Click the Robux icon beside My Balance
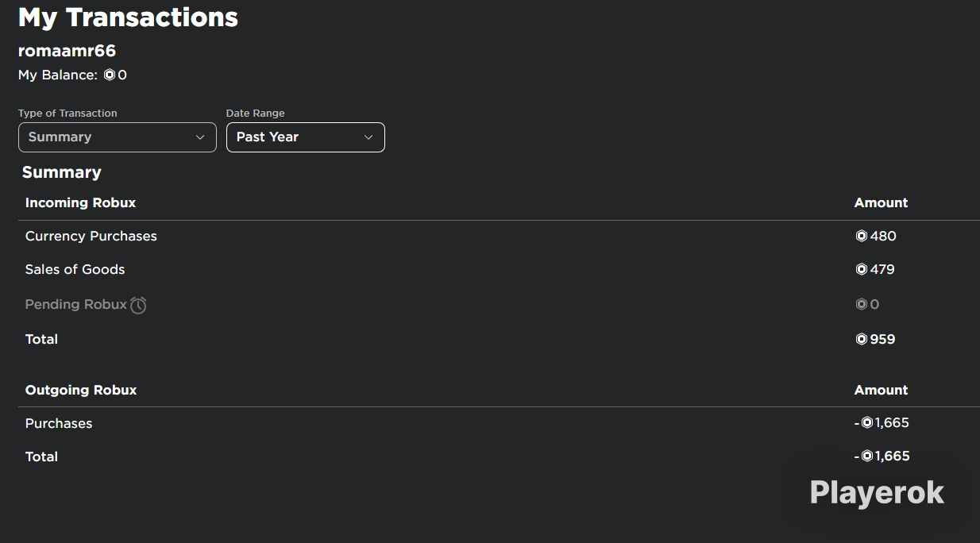This screenshot has height=543, width=980. pyautogui.click(x=110, y=75)
